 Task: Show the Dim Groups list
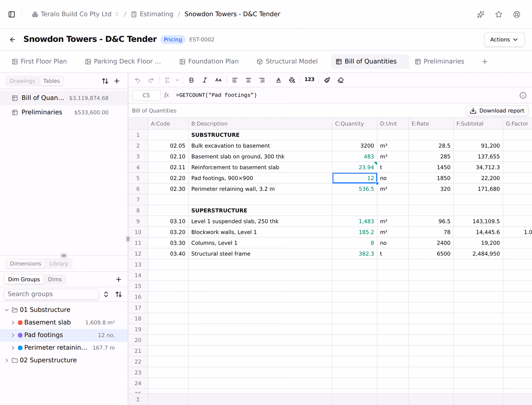click(x=24, y=279)
